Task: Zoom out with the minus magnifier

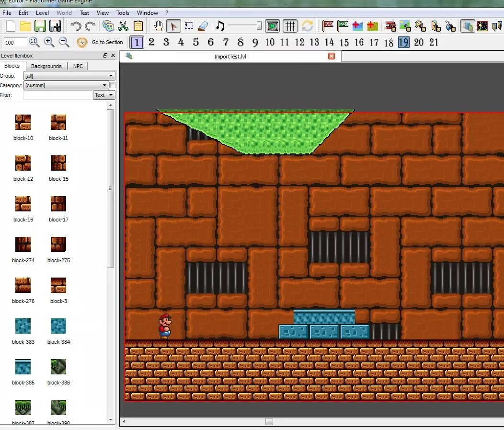Action: point(64,42)
